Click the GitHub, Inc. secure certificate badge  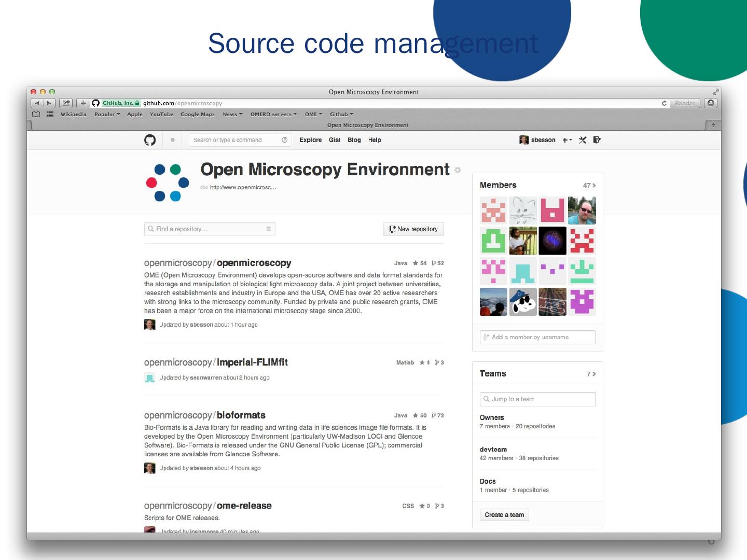pos(121,103)
